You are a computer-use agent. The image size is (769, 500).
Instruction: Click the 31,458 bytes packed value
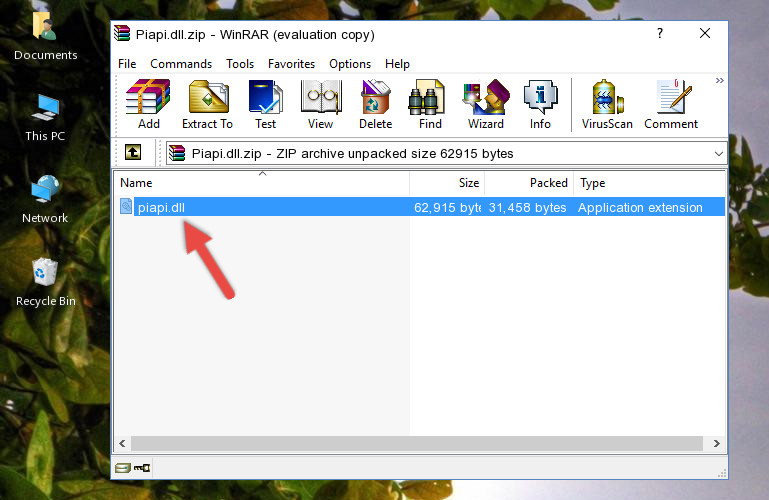pyautogui.click(x=527, y=207)
